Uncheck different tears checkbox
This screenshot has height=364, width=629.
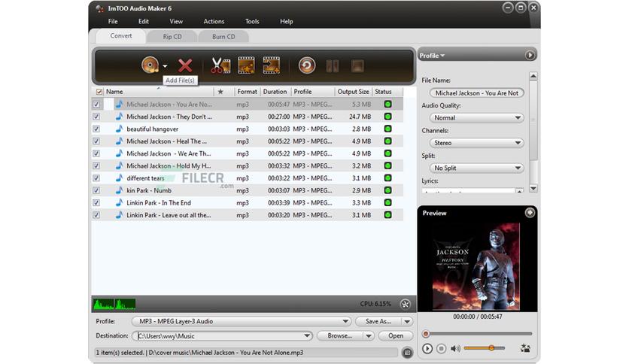(96, 178)
